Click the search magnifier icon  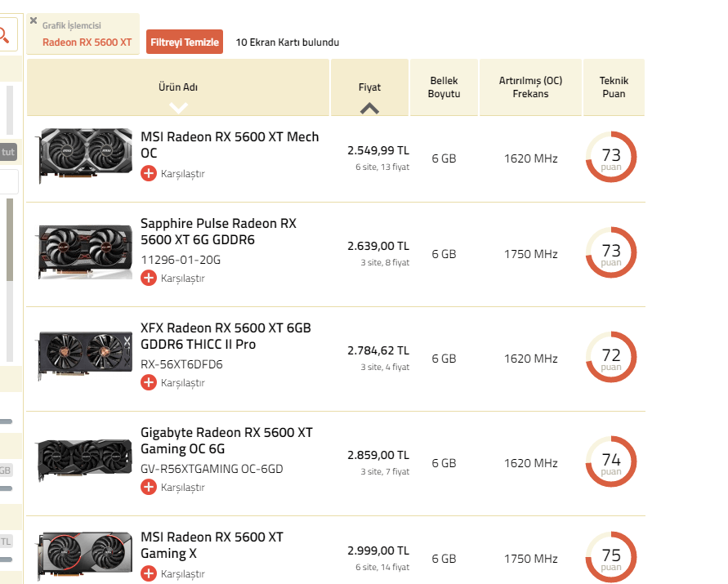5,34
